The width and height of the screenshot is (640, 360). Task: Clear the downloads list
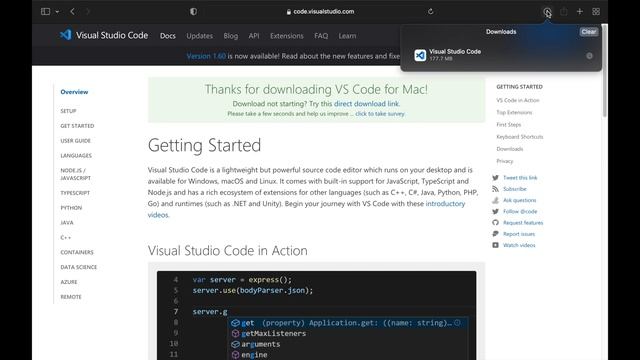pos(589,32)
